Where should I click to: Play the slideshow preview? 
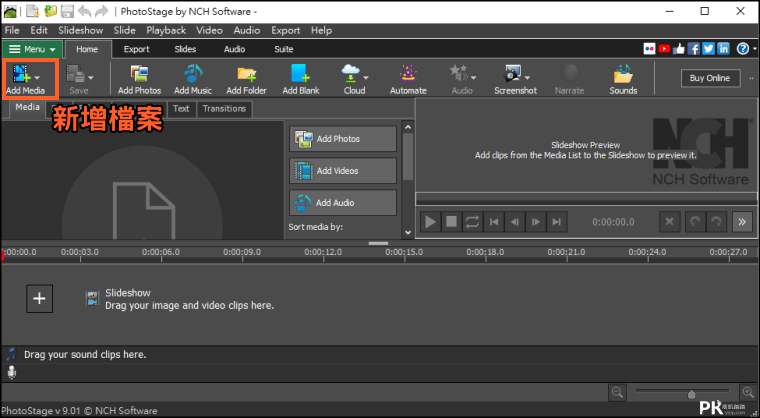[x=430, y=222]
